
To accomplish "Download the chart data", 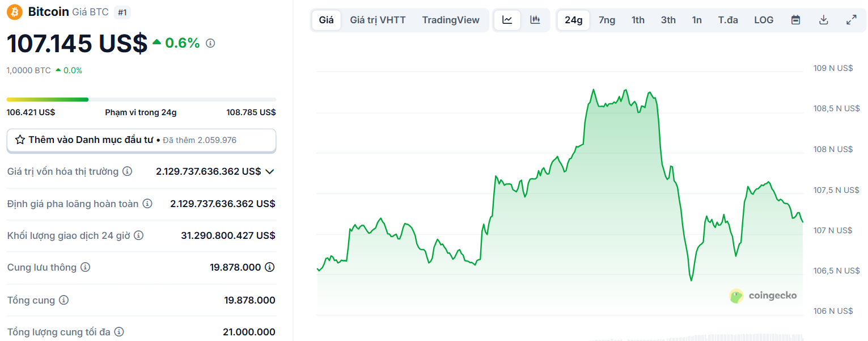I will (x=824, y=20).
